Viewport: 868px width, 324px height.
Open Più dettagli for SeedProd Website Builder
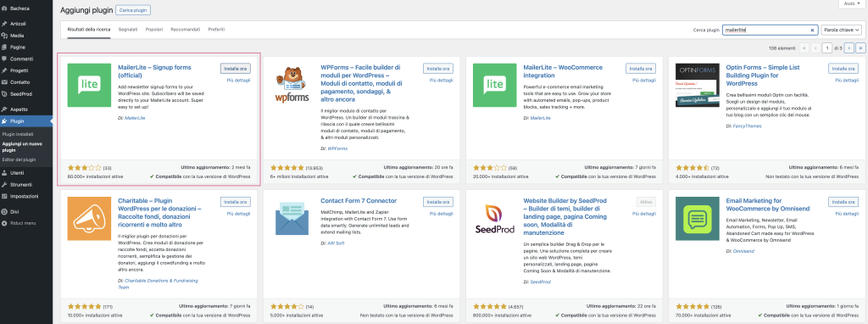click(644, 214)
